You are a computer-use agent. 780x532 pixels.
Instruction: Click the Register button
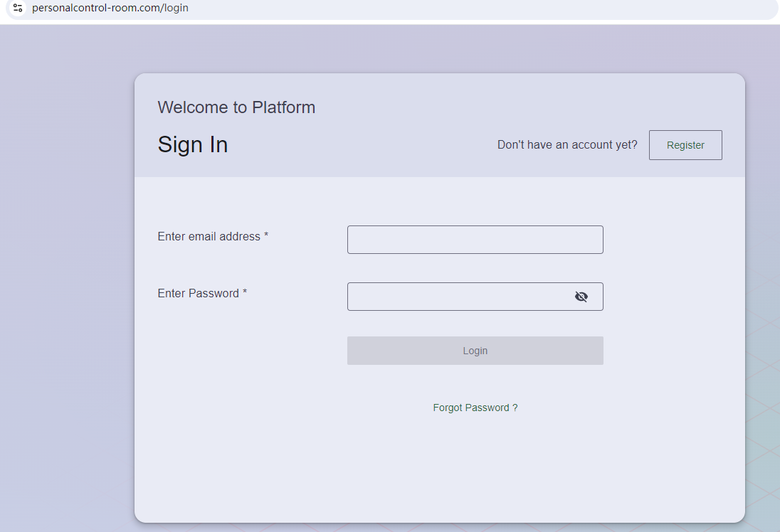[685, 145]
